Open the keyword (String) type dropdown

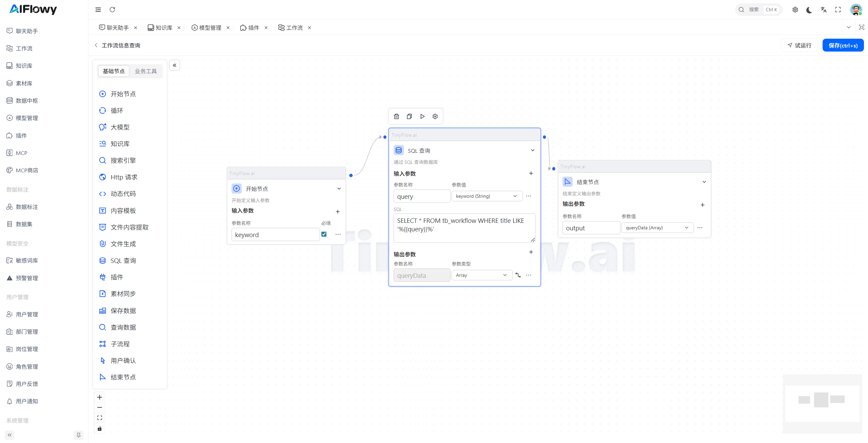487,196
